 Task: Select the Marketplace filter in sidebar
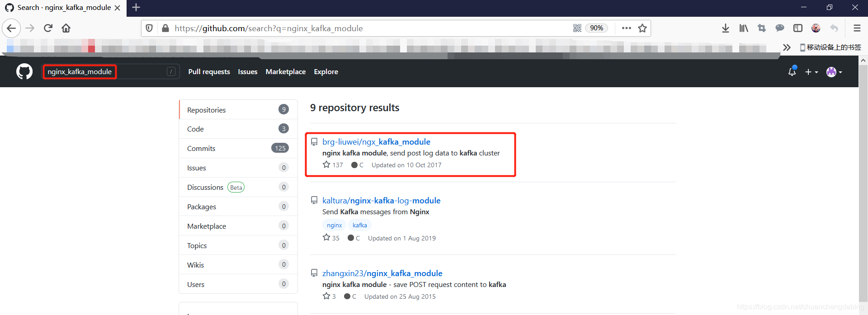(x=238, y=226)
